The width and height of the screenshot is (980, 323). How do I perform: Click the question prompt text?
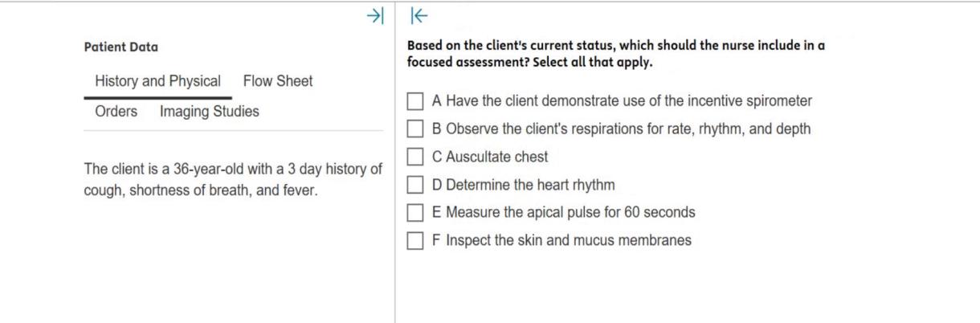[x=615, y=54]
